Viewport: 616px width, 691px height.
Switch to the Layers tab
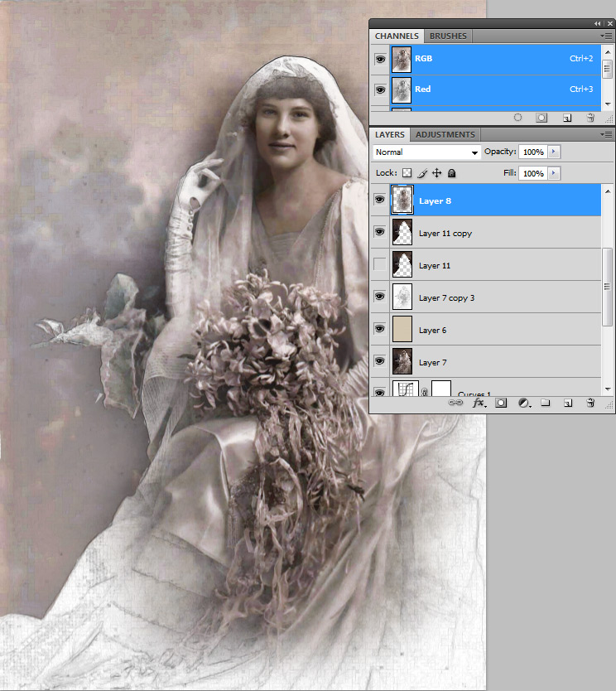point(390,134)
